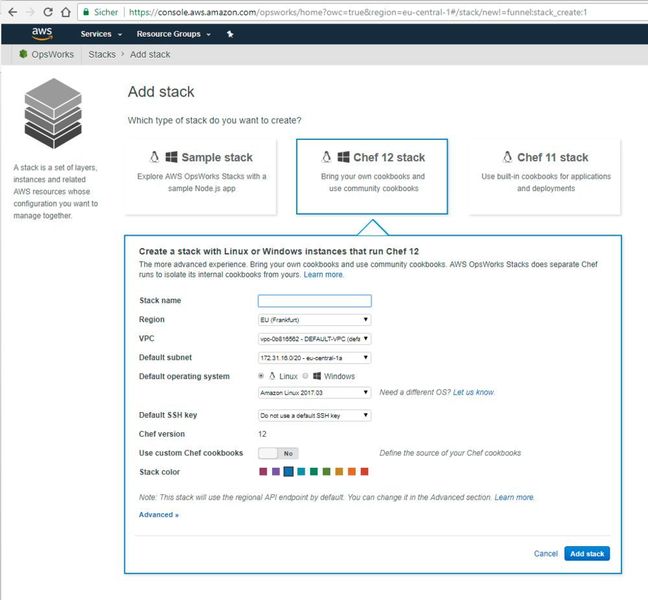Screen dimensions: 648x600
Task: Select the Windows operating system radio button
Action: pyautogui.click(x=305, y=376)
